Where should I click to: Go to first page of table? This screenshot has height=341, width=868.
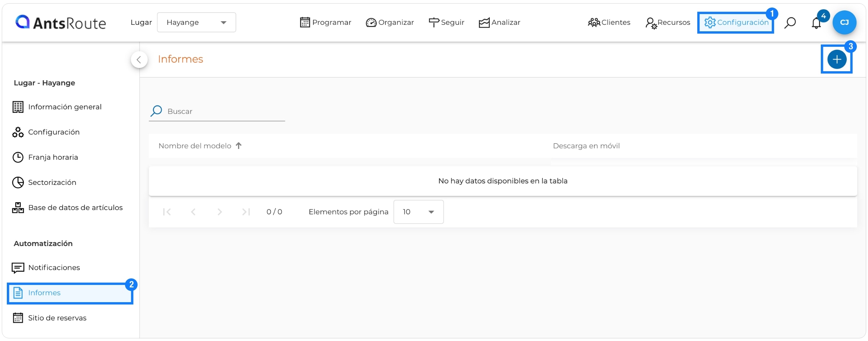(167, 212)
